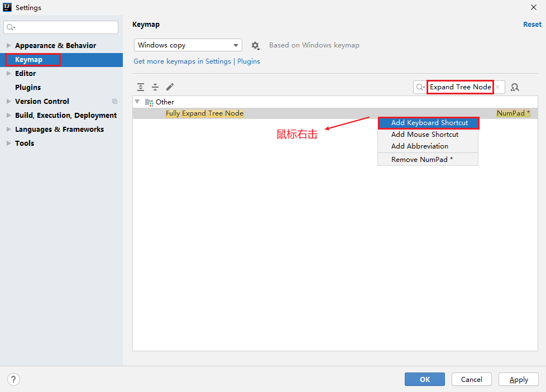Click the Collapse All toolbar icon
The height and width of the screenshot is (392, 546).
coord(155,87)
